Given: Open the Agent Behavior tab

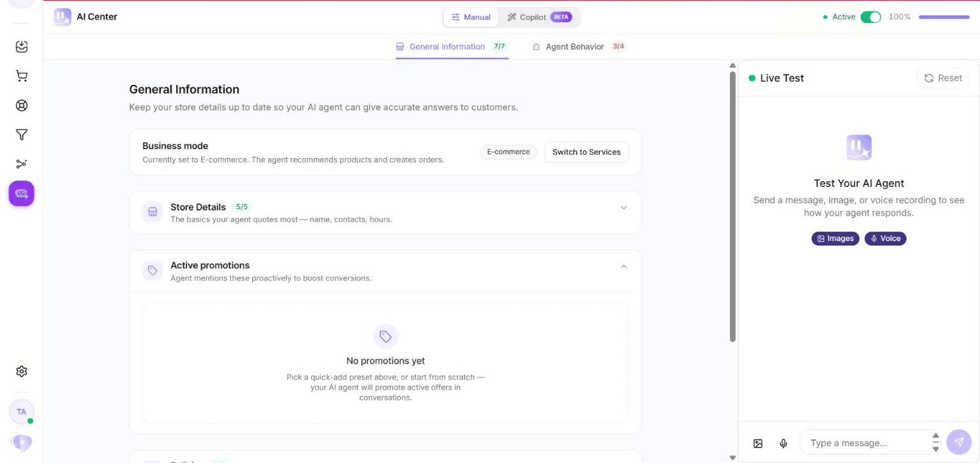Looking at the screenshot, I should point(579,47).
